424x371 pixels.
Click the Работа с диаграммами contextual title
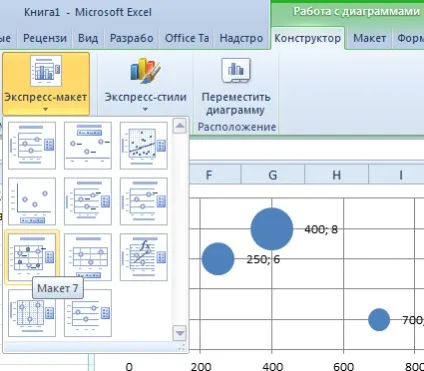[356, 12]
